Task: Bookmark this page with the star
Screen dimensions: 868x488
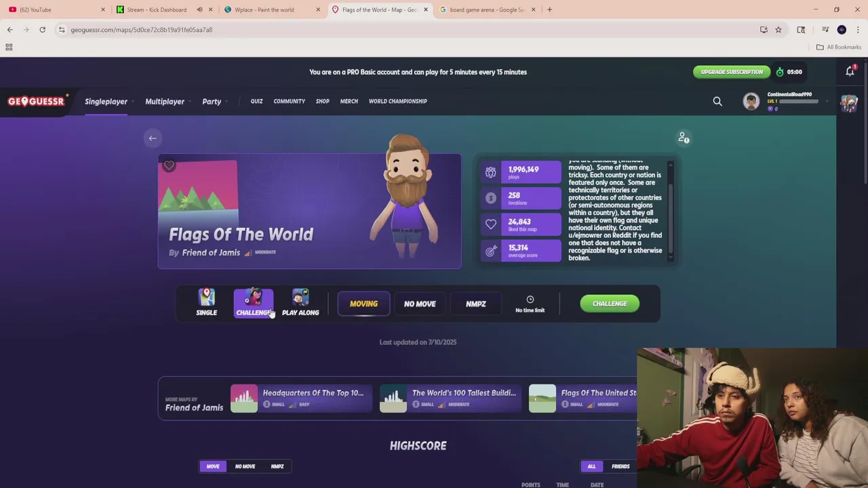Action: (778, 30)
